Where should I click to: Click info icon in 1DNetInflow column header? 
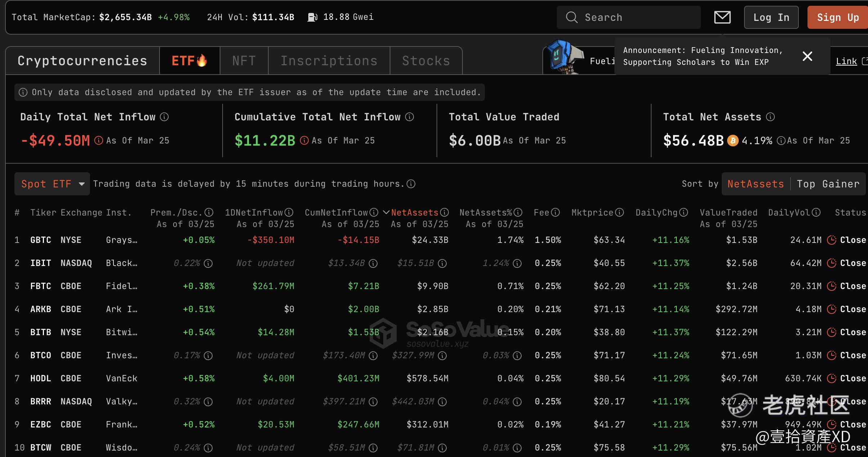[x=289, y=212]
